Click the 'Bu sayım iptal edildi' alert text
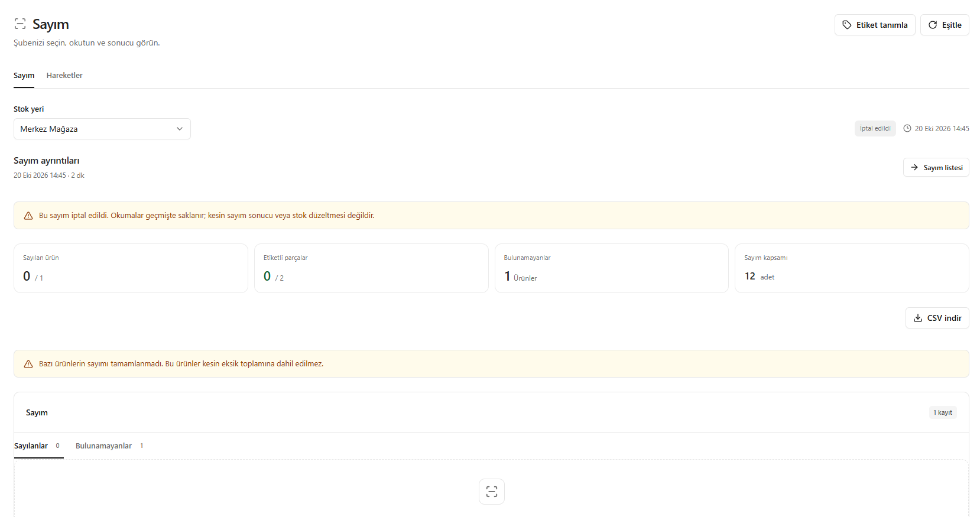Image resolution: width=980 pixels, height=517 pixels. pyautogui.click(x=207, y=216)
